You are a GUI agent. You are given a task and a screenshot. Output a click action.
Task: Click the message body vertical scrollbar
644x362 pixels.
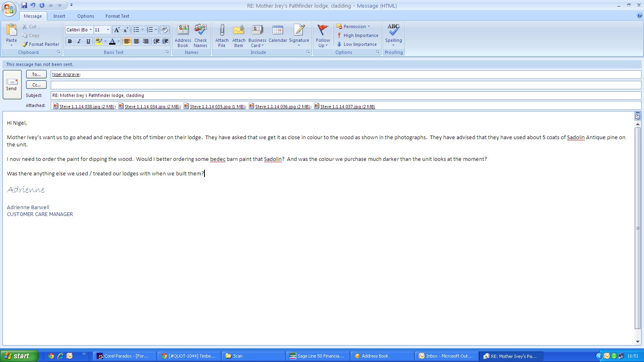pos(638,228)
